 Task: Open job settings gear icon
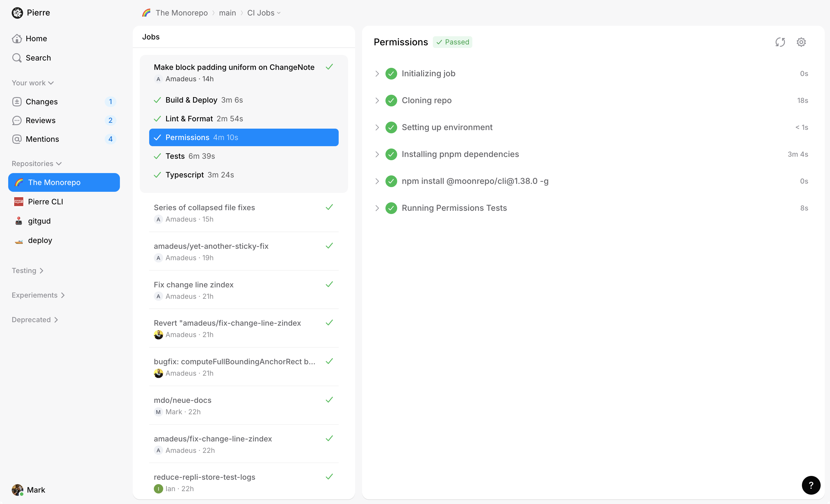[801, 42]
